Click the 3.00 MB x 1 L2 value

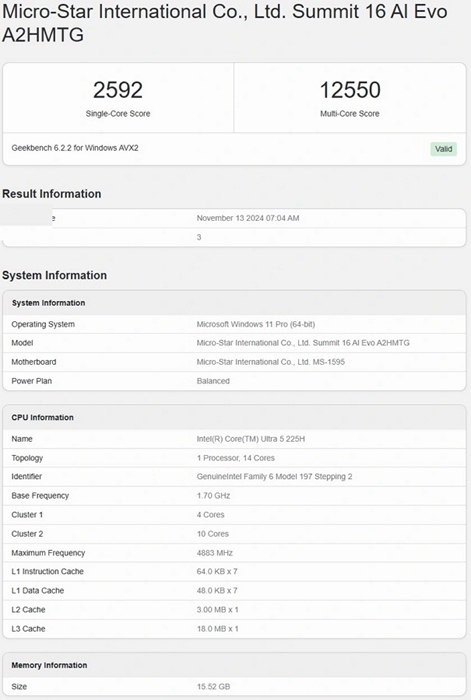pos(217,609)
